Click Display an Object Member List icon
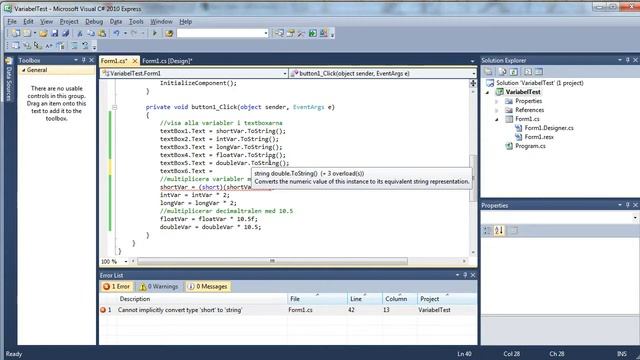 [16, 46]
